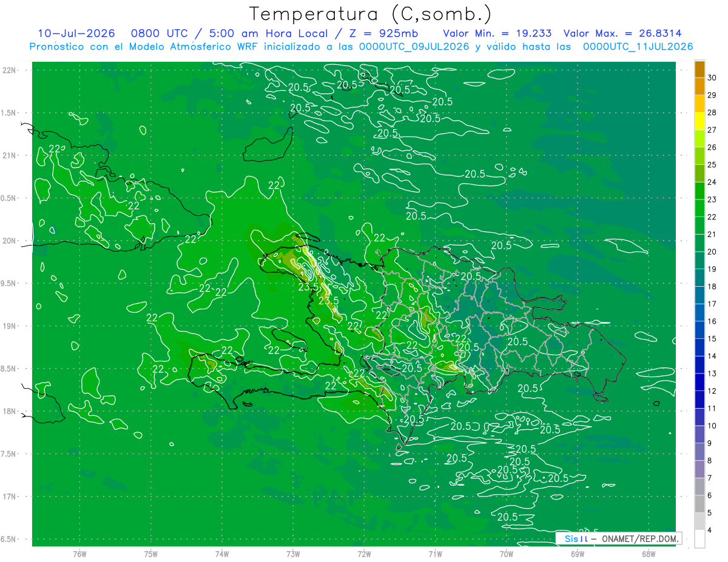728x562 pixels.
Task: Click the "Temperatura (C,somb.)" map title
Action: click(370, 14)
